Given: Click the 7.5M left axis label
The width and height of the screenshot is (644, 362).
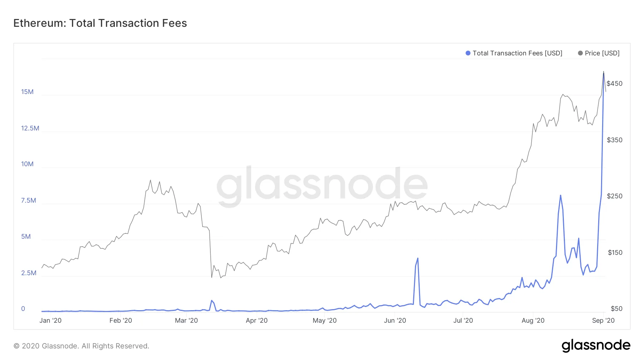Looking at the screenshot, I should (x=29, y=200).
